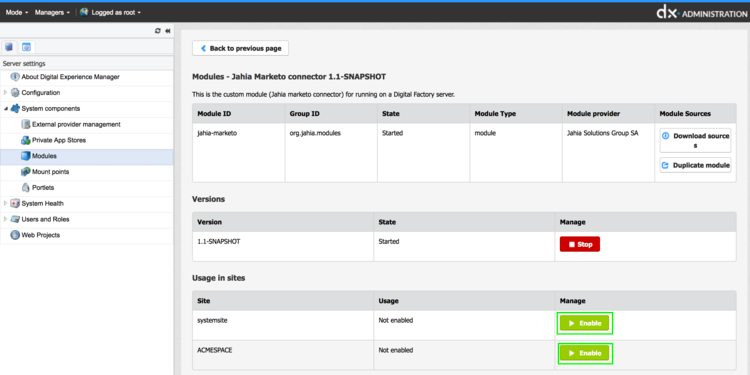Switch to the server settings cube tab
Image resolution: width=750 pixels, height=375 pixels.
point(9,47)
